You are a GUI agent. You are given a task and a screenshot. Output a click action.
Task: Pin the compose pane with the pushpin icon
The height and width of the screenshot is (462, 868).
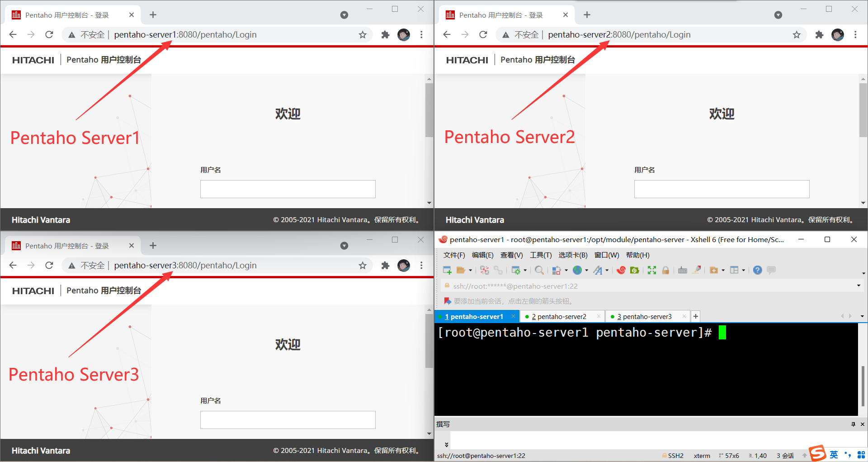853,424
